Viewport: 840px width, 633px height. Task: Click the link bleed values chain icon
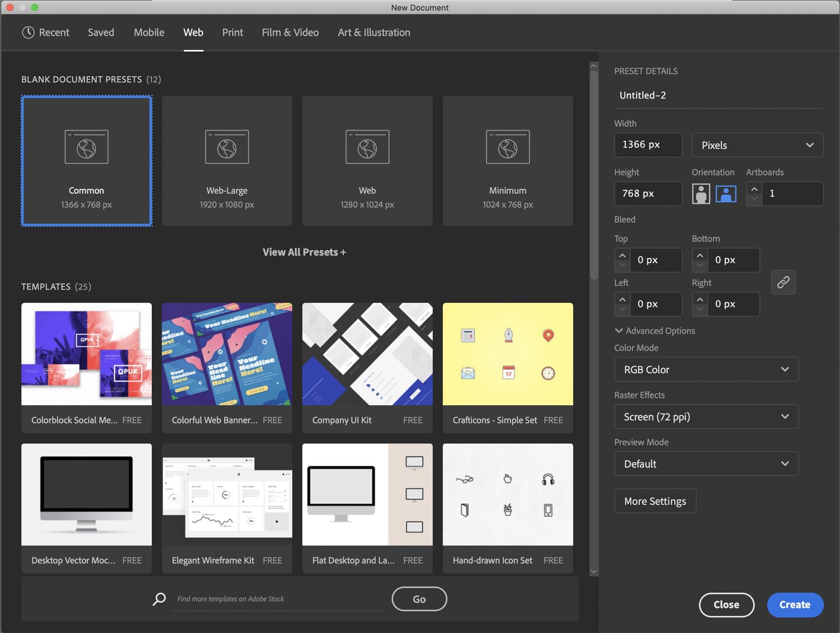coord(783,282)
